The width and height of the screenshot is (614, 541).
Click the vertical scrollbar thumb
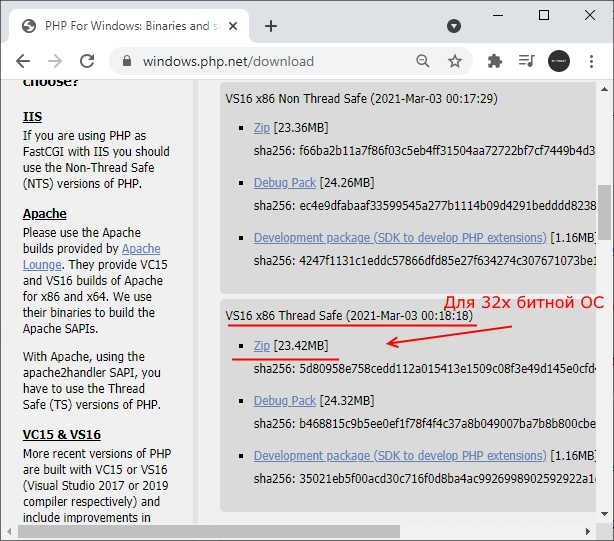604,211
